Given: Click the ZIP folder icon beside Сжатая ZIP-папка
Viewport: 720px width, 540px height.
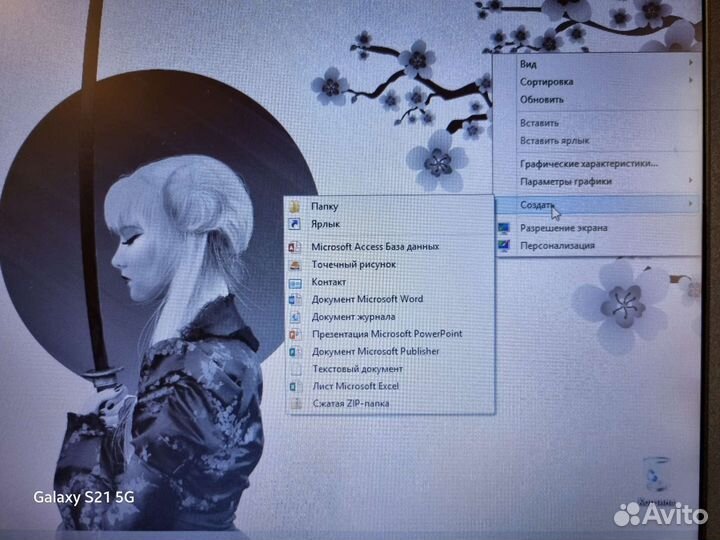Looking at the screenshot, I should click(296, 404).
